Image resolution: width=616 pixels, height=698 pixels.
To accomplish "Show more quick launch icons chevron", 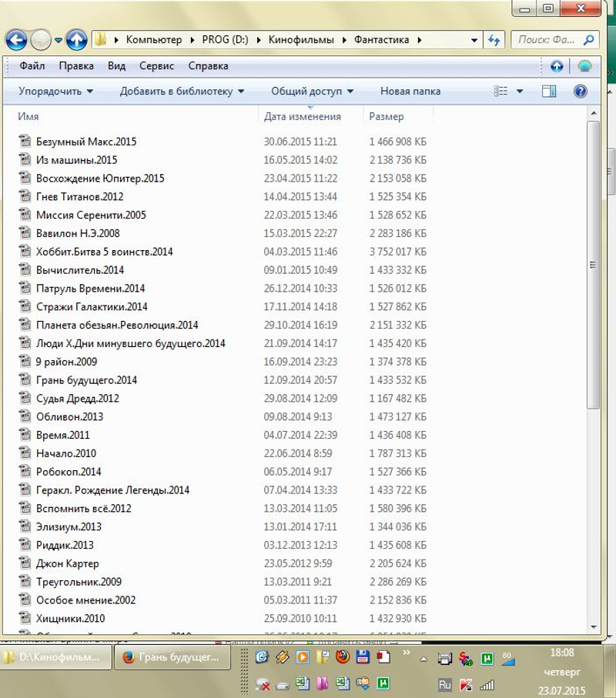I will 407,653.
